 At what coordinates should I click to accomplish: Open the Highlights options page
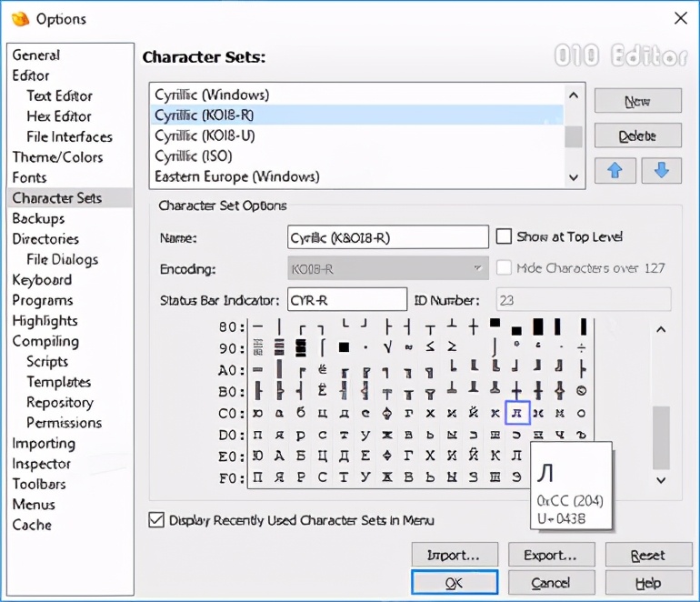[45, 321]
